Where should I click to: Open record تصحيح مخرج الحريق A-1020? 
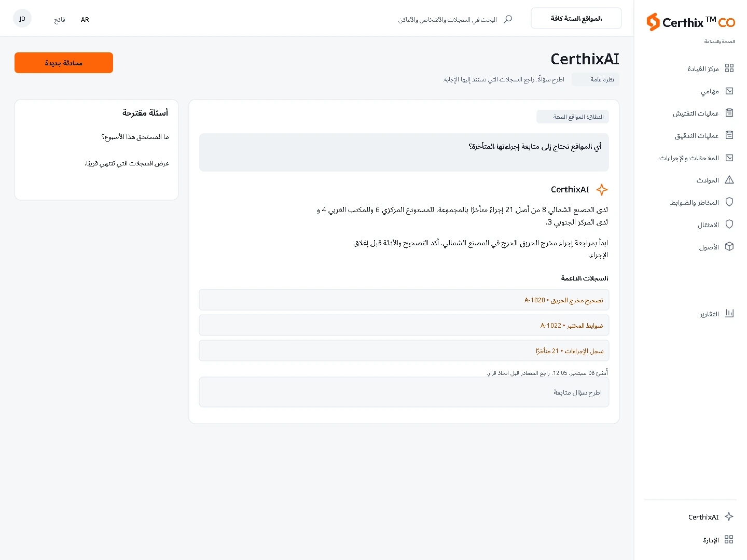tap(404, 300)
